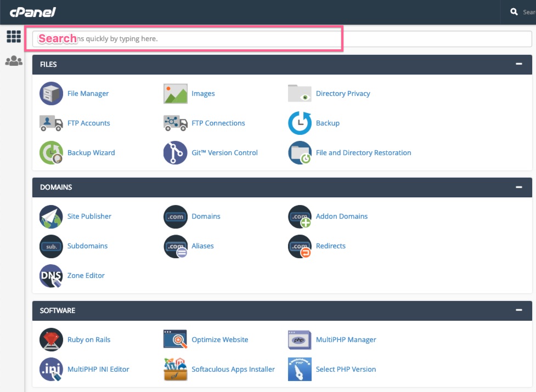Click the Images picture icon
This screenshot has height=392, width=536.
[x=176, y=93]
